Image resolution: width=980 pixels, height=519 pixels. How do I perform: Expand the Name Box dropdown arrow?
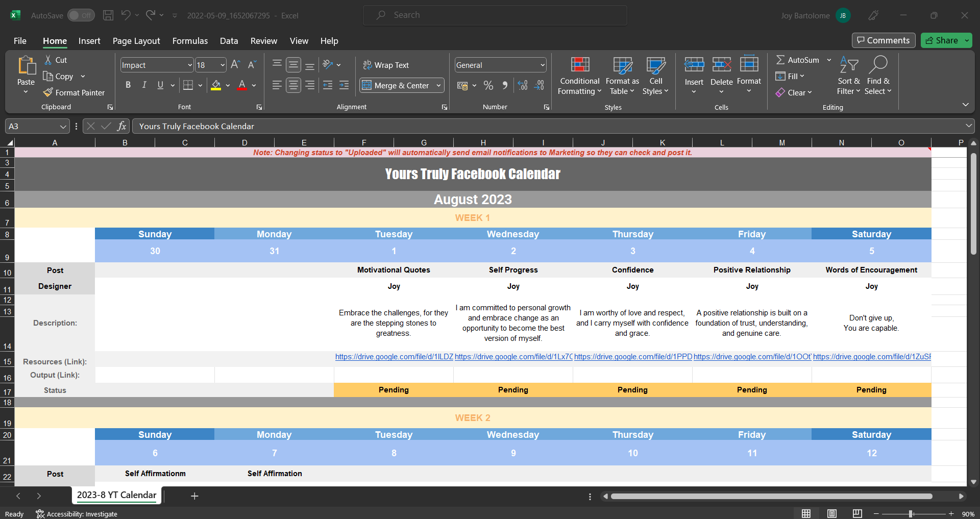coord(63,126)
